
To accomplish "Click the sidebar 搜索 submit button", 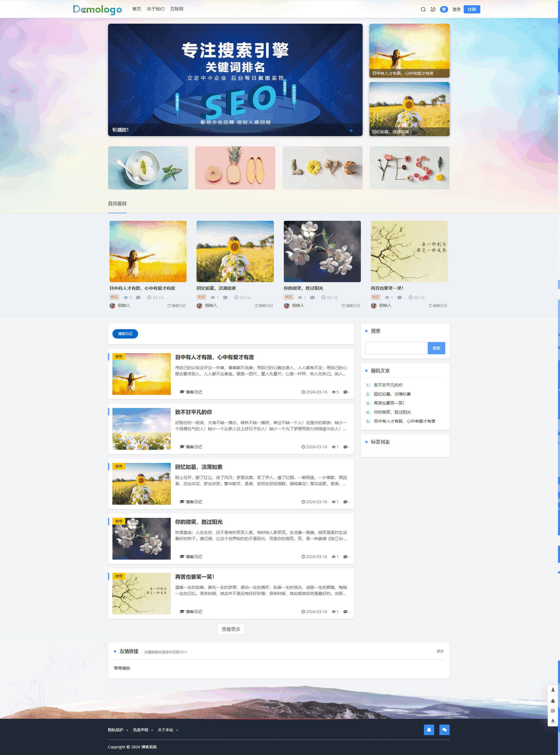I will tap(436, 348).
